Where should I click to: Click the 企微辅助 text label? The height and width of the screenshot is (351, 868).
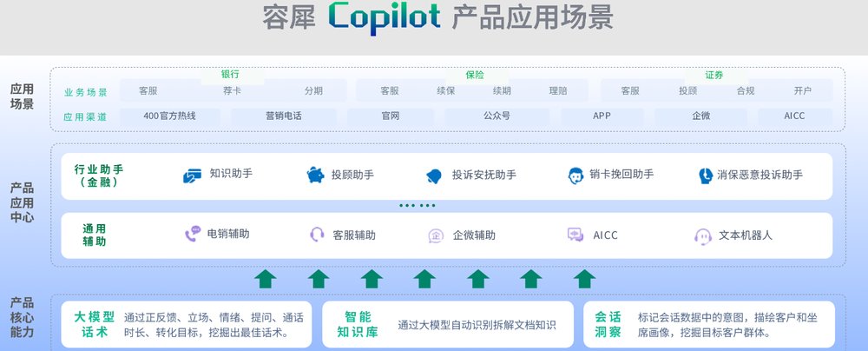[474, 235]
